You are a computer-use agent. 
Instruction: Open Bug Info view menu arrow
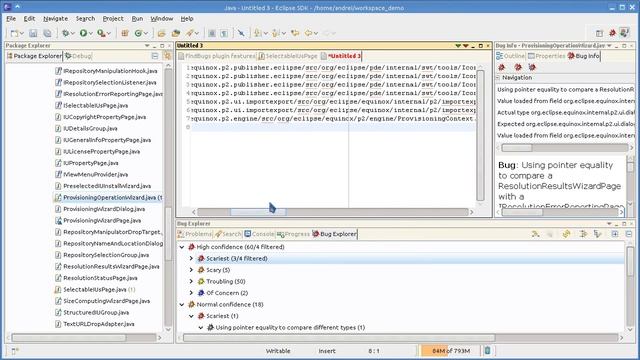click(x=609, y=46)
